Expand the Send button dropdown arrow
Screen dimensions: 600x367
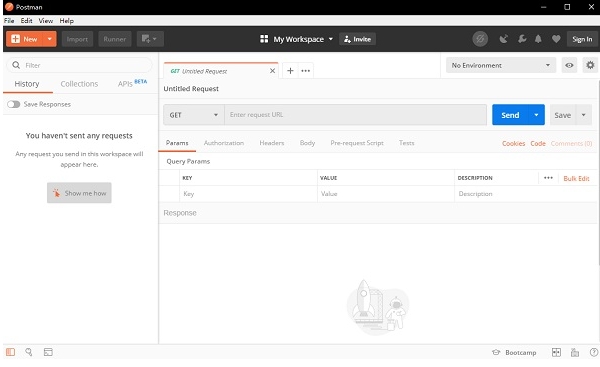pyautogui.click(x=536, y=115)
